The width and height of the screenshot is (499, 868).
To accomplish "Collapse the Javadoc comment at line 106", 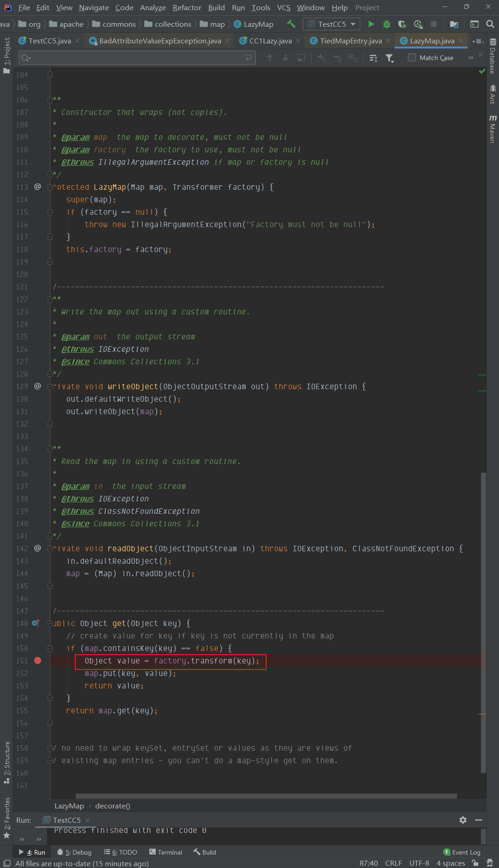I will [x=50, y=100].
